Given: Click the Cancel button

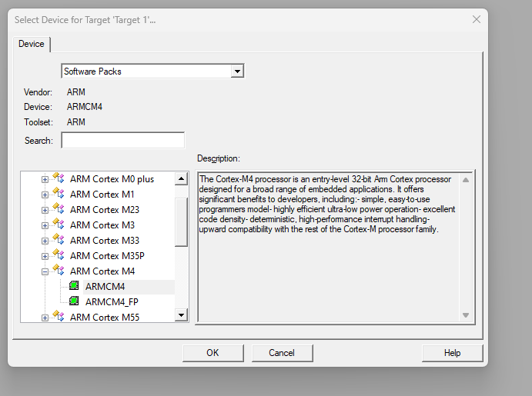Looking at the screenshot, I should [282, 353].
